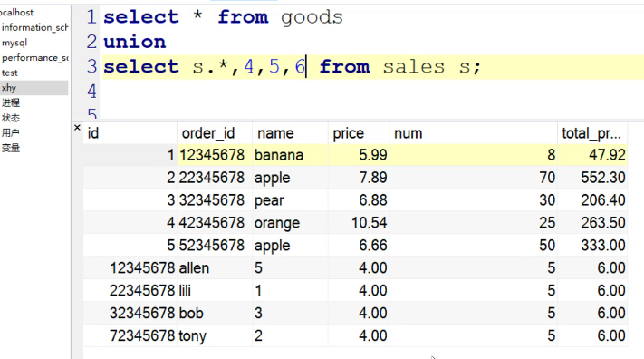The width and height of the screenshot is (644, 359).
Task: Select the cell 'lili'
Action: click(x=215, y=291)
